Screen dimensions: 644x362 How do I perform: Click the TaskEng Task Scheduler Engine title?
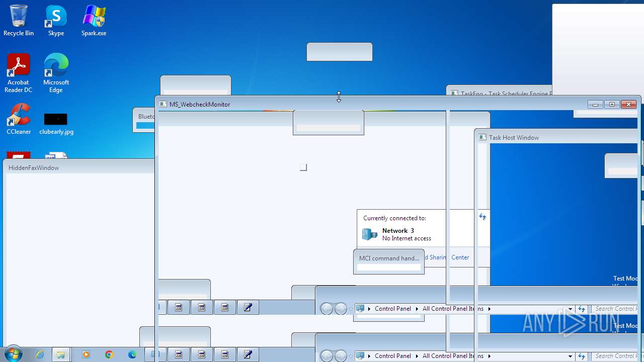click(x=506, y=94)
